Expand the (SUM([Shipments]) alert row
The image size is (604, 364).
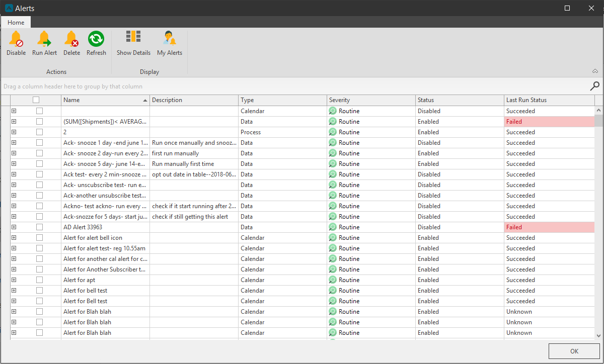point(14,122)
